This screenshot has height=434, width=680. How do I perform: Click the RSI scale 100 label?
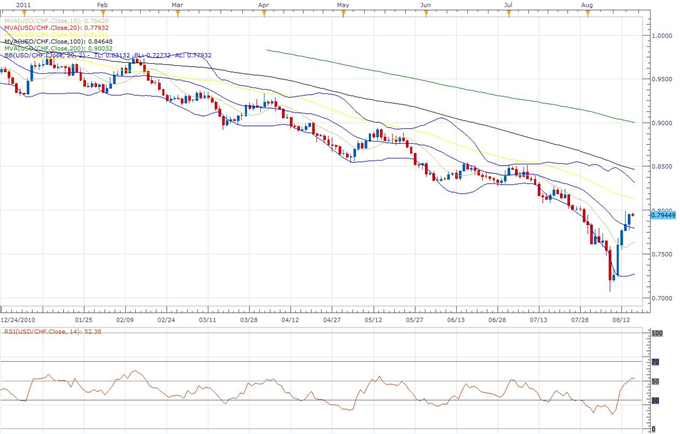(657, 333)
